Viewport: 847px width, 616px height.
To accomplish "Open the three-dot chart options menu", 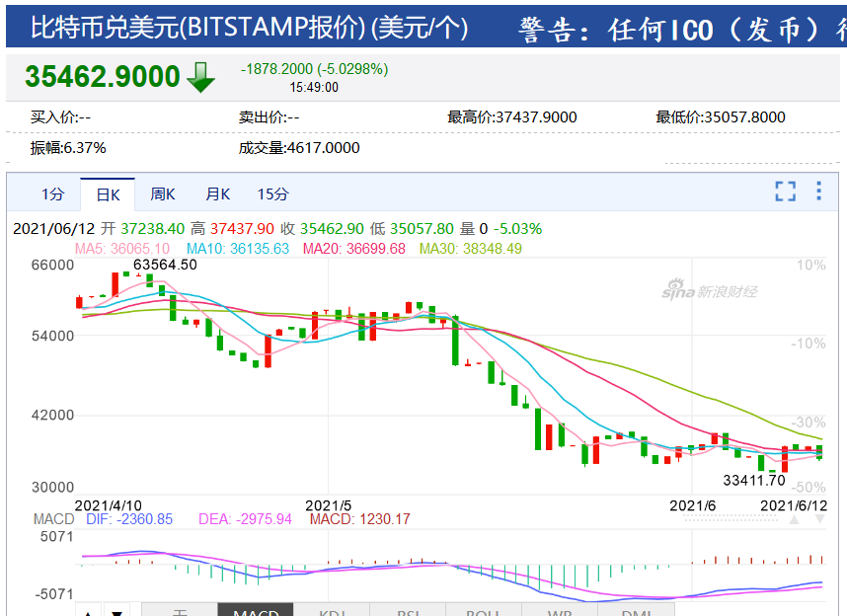I will click(819, 191).
